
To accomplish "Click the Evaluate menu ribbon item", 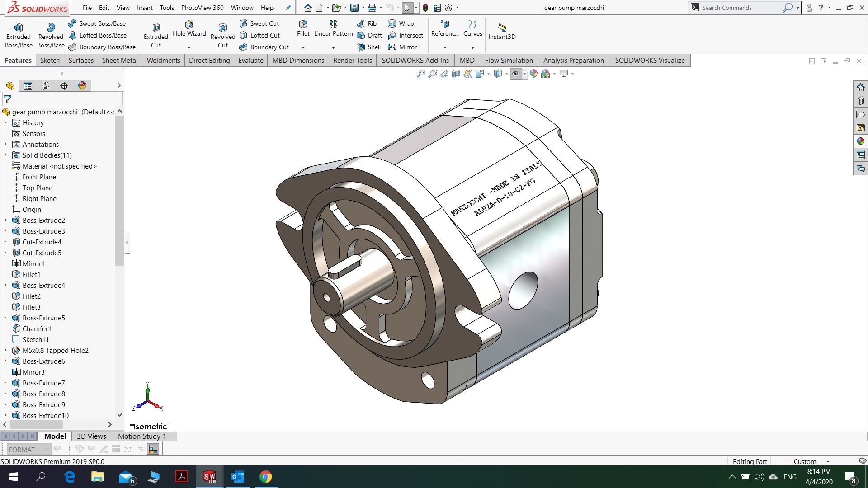I will [x=251, y=60].
